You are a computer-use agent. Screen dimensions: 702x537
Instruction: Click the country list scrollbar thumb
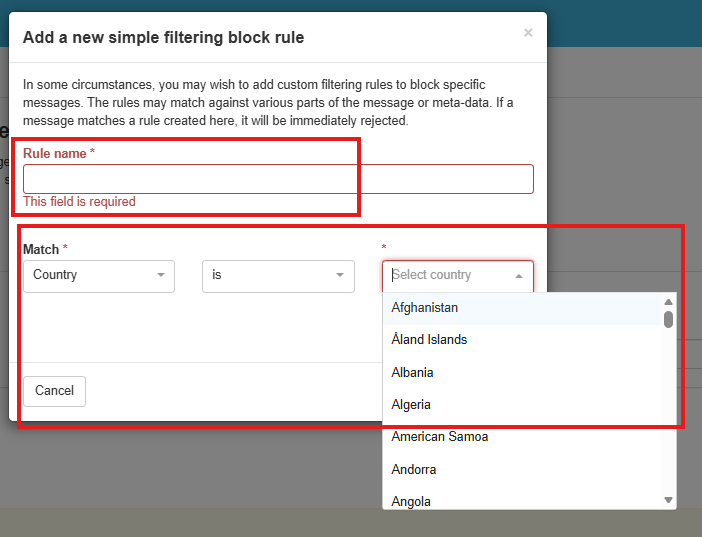pyautogui.click(x=668, y=319)
